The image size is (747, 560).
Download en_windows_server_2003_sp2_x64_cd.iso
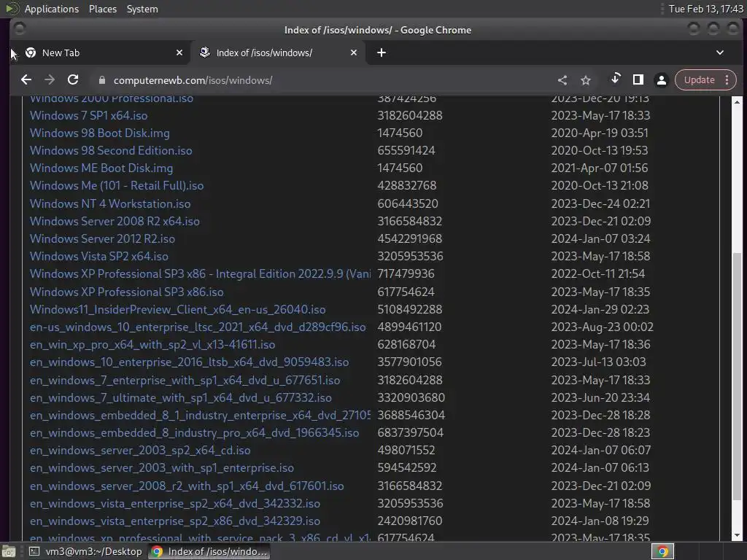tap(140, 451)
